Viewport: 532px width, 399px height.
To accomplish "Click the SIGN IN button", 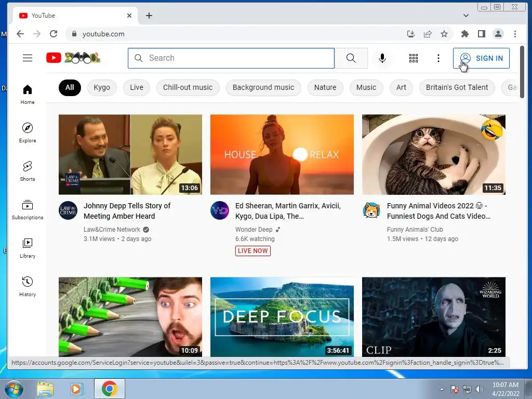I will pyautogui.click(x=481, y=58).
